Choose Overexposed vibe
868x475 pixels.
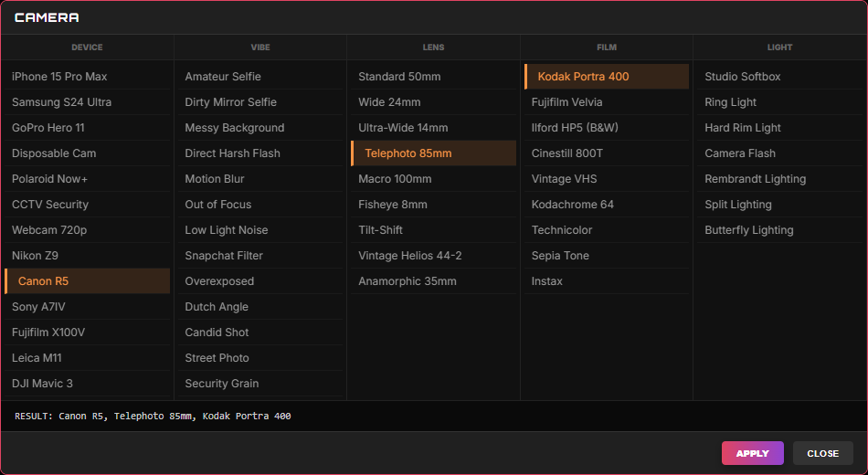(260, 280)
